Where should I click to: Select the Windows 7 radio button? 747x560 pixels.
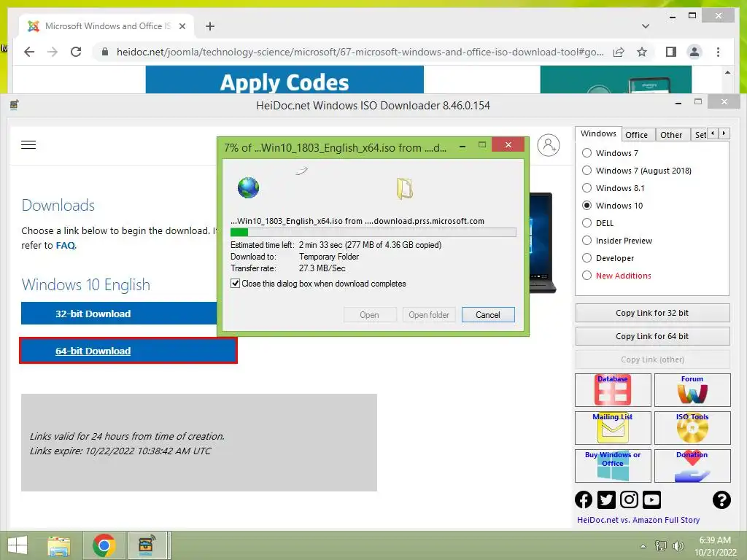tap(587, 153)
